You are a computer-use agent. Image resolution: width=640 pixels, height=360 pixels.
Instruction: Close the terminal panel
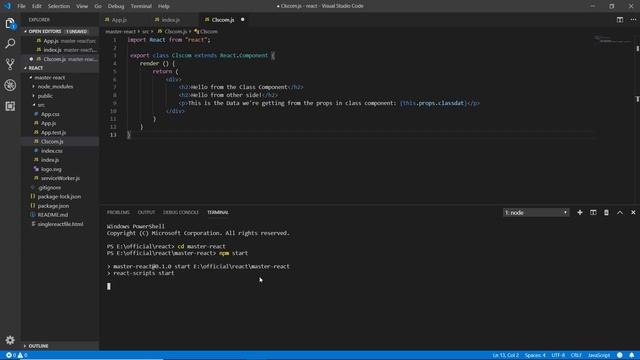point(633,212)
